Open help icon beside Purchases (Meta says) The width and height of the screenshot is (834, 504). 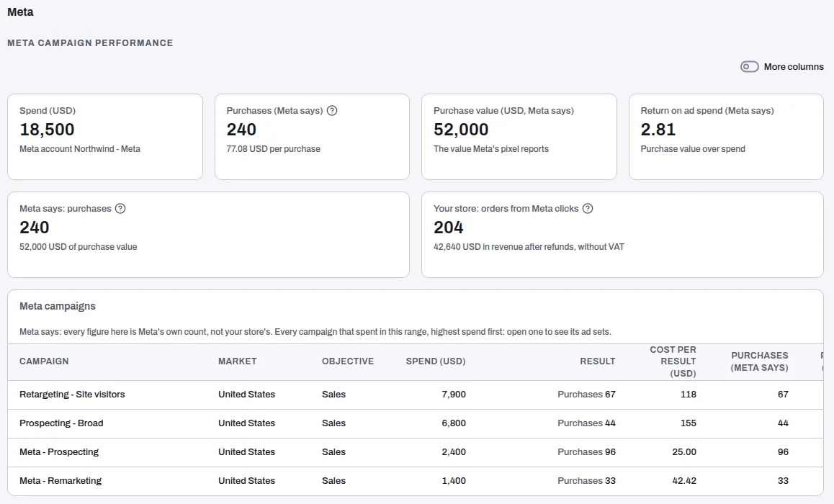(332, 111)
